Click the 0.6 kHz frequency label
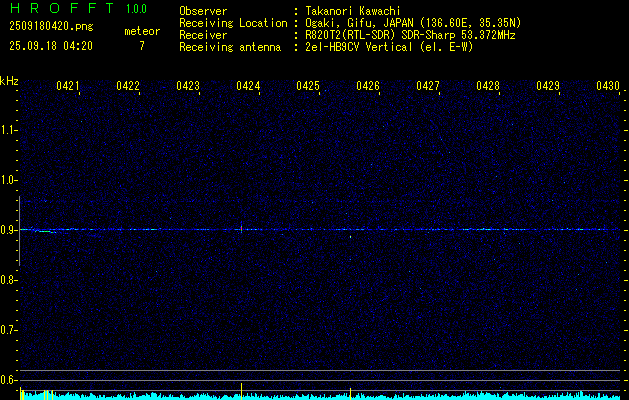This screenshot has height=400, width=629. 8,380
